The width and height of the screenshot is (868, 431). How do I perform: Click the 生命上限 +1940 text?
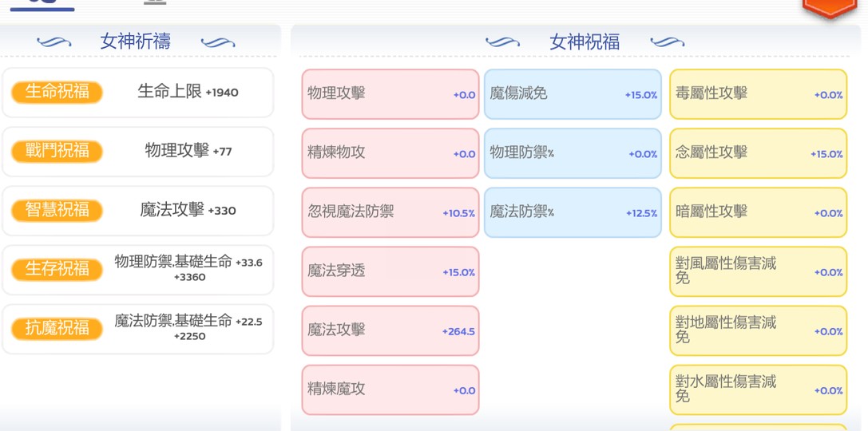point(188,92)
